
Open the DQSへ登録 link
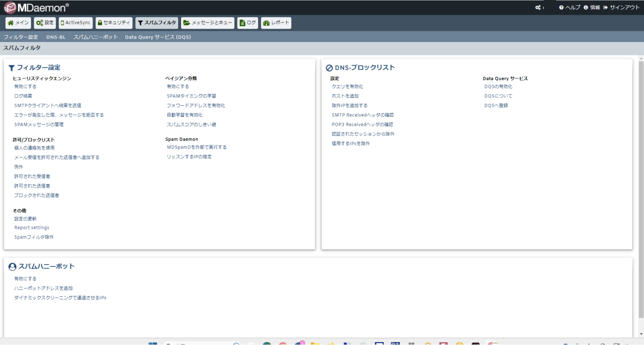pyautogui.click(x=496, y=105)
